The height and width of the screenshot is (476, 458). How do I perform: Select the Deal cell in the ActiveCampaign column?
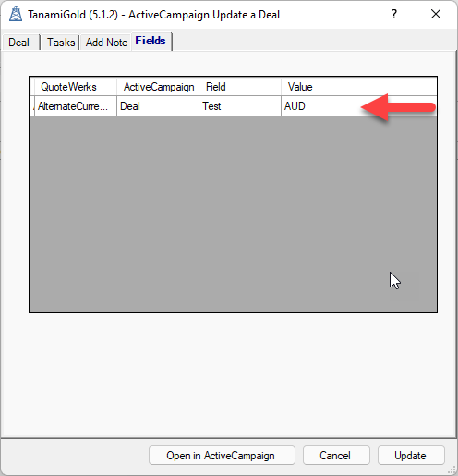click(158, 106)
